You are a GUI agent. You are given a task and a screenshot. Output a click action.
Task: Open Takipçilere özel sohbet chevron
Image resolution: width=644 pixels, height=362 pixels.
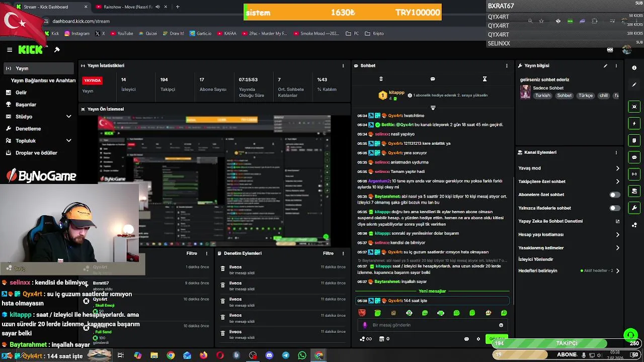point(617,182)
